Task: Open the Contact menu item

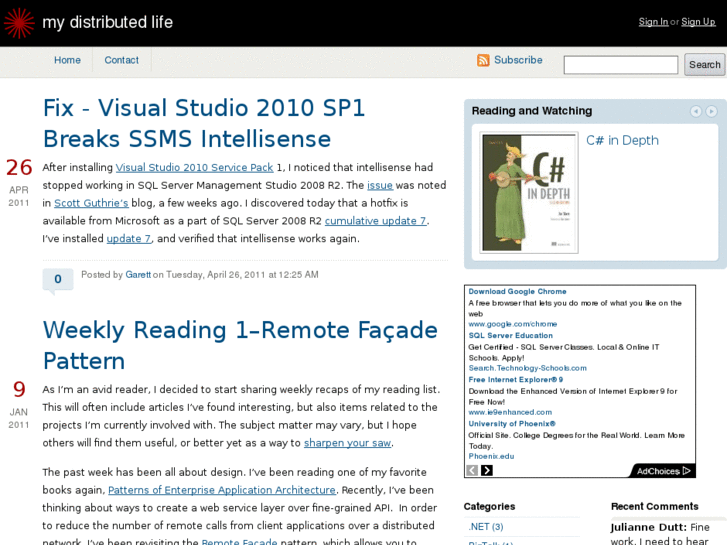Action: point(121,60)
